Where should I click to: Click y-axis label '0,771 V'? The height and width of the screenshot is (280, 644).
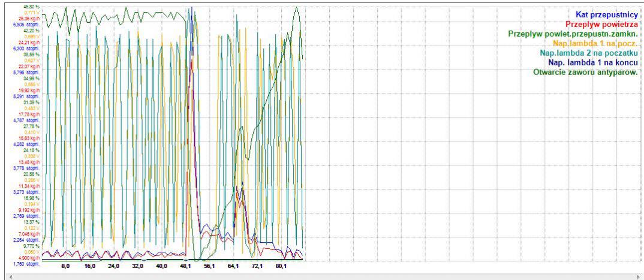pyautogui.click(x=32, y=13)
